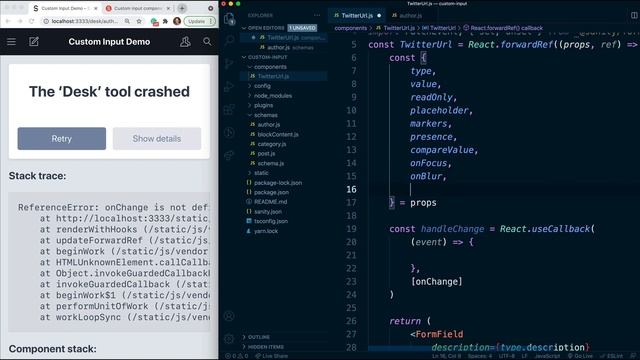Viewport: 640px width, 360px height.
Task: Open Explorer more actions ellipsis
Action: (317, 16)
